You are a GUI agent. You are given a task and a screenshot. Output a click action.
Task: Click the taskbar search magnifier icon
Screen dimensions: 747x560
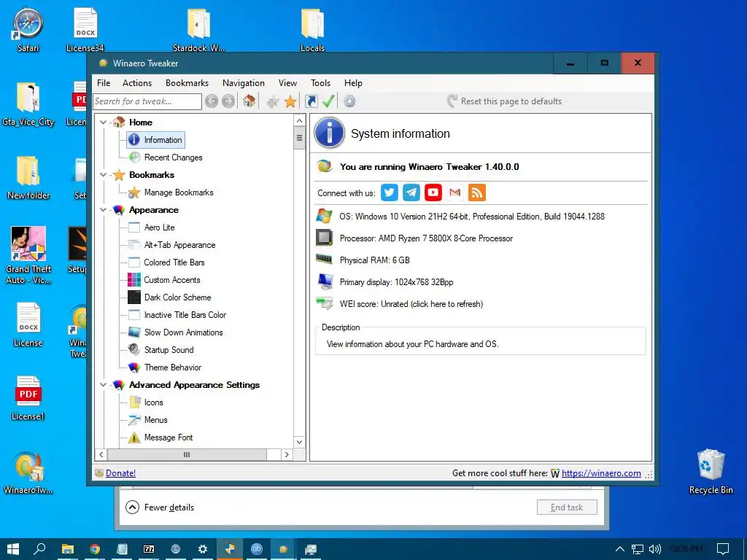(39, 549)
